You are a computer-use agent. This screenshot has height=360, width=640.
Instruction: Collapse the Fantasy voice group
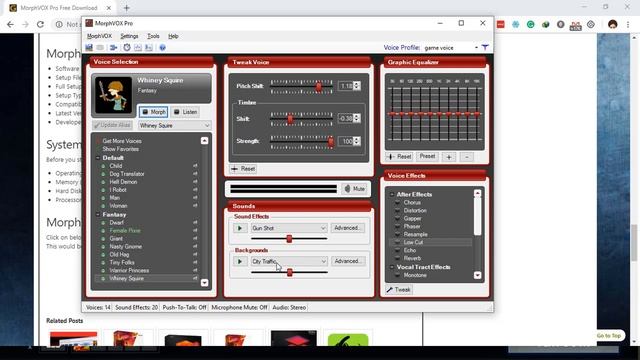tap(98, 215)
